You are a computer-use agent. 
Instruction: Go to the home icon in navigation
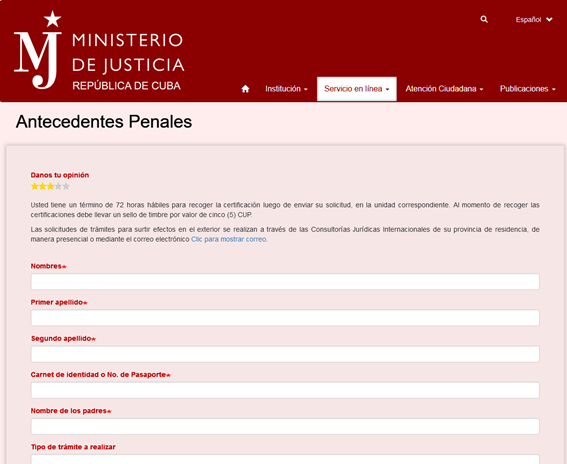click(245, 89)
